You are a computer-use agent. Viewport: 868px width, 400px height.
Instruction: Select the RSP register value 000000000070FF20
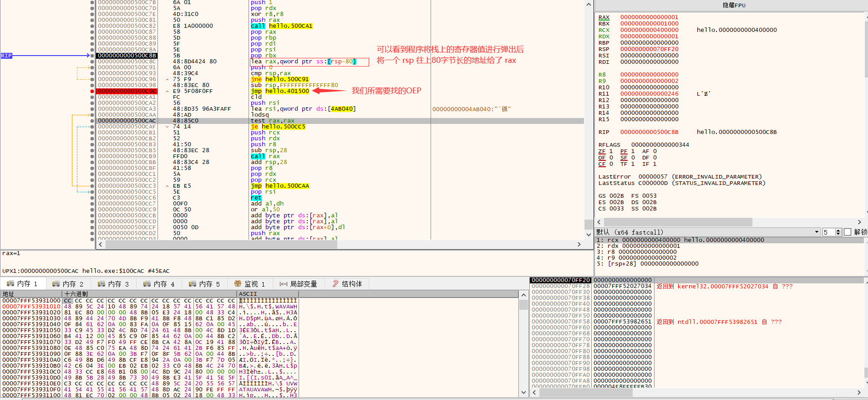(x=649, y=49)
